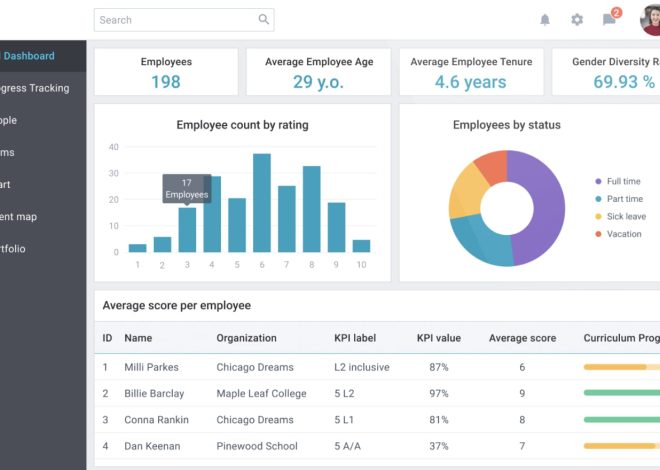Click the 17 Employees tooltip

tap(187, 189)
